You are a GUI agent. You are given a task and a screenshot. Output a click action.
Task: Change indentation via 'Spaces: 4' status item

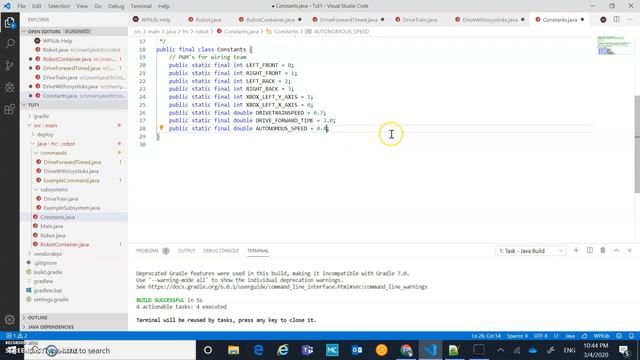click(x=517, y=336)
